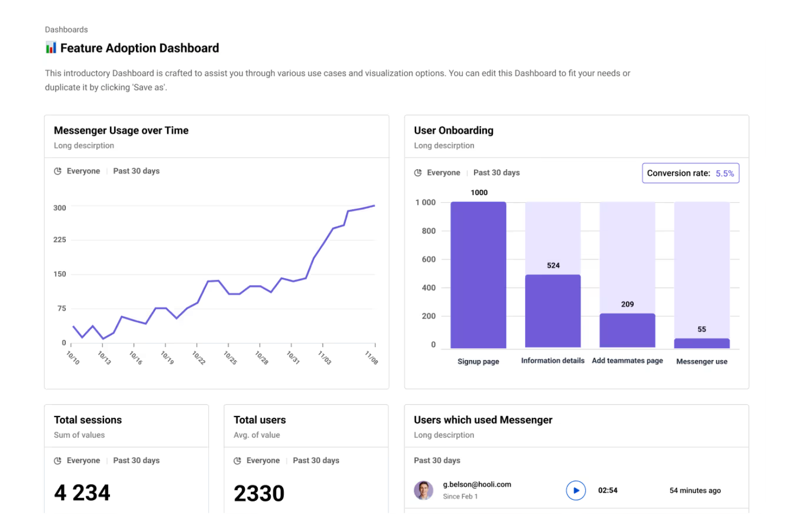Click the User Onboarding card title

pos(453,130)
